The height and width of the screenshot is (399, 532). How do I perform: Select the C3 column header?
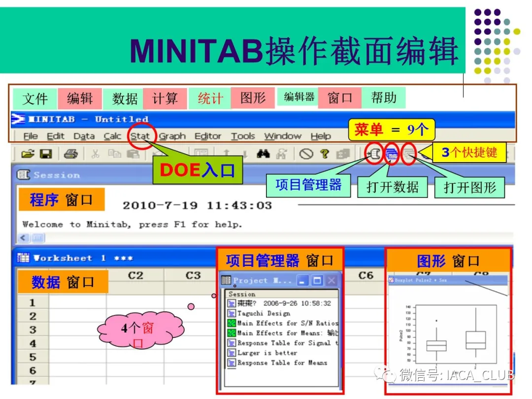193,275
